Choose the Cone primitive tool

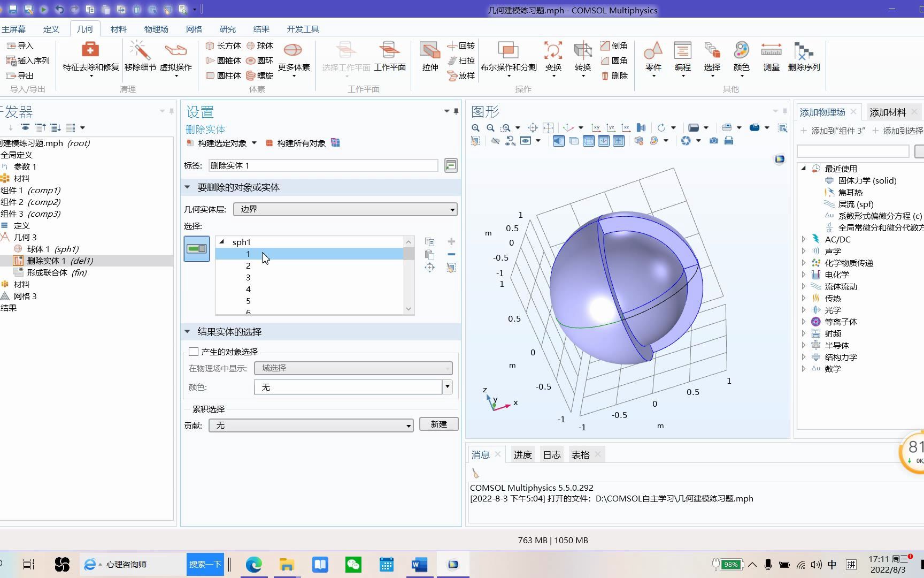tap(224, 61)
